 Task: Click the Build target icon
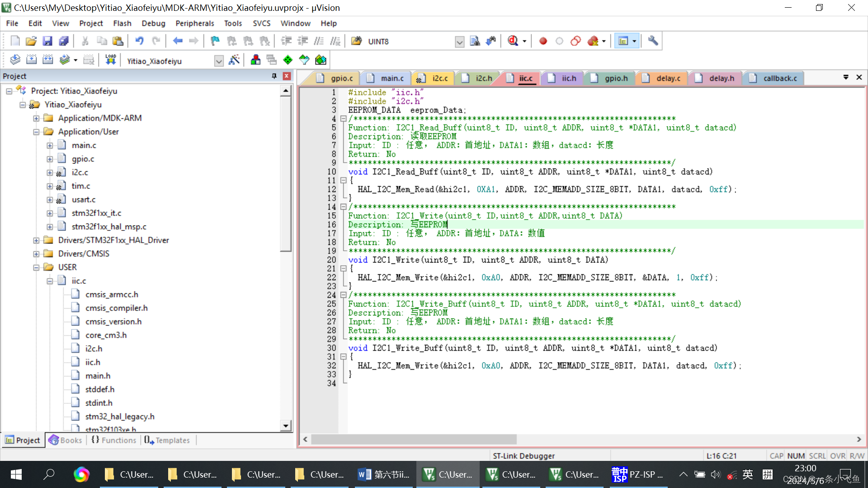[31, 60]
